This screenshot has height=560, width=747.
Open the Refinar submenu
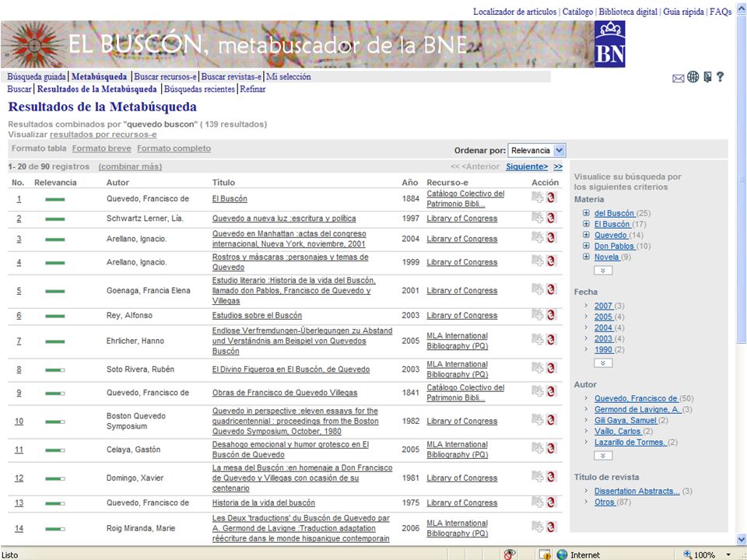click(x=252, y=89)
